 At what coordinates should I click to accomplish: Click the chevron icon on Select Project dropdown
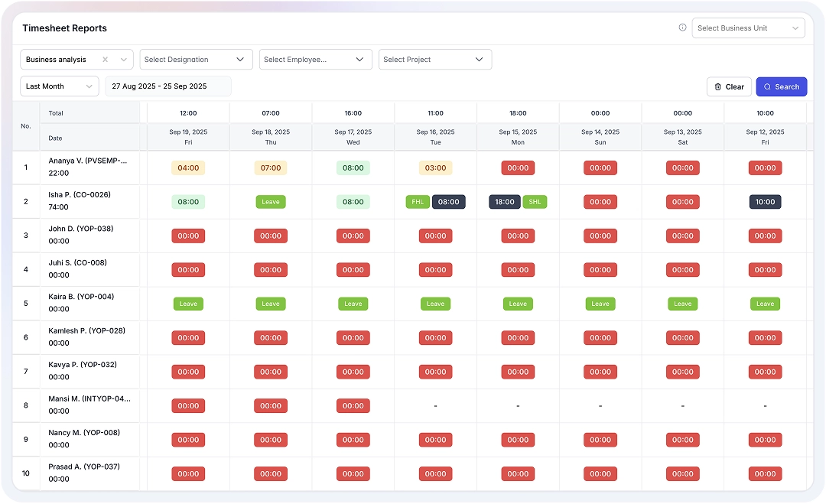coord(480,59)
